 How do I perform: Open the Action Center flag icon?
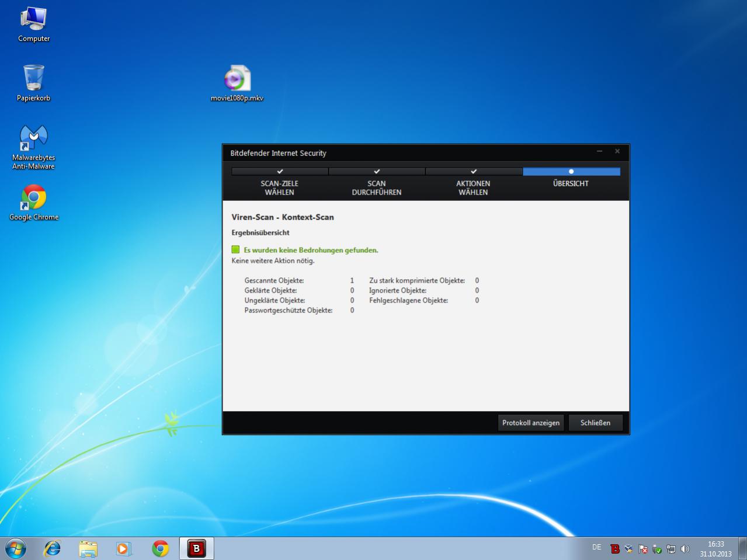tap(642, 549)
